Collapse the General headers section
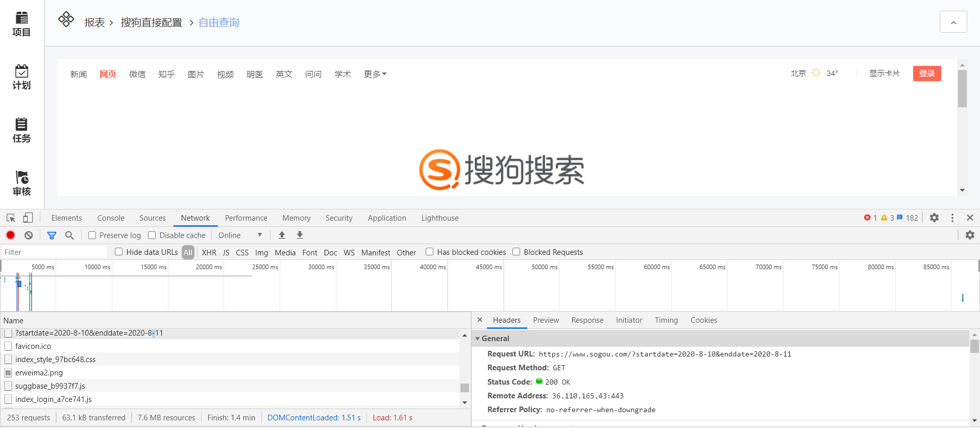This screenshot has width=980, height=428. pyautogui.click(x=478, y=339)
